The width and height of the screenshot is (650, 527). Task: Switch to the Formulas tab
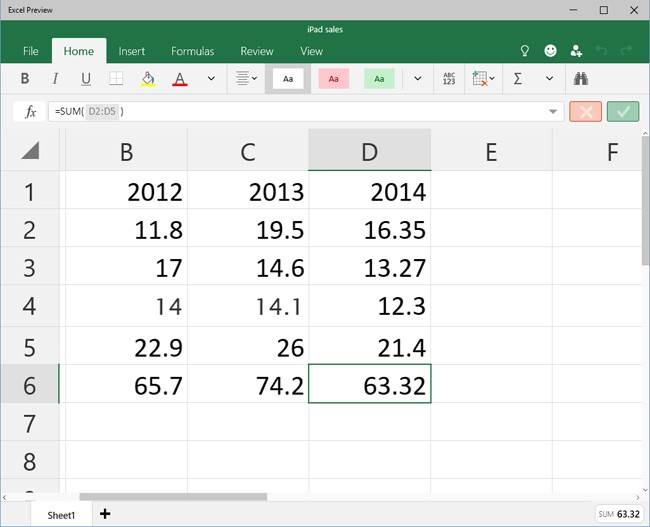coord(193,51)
